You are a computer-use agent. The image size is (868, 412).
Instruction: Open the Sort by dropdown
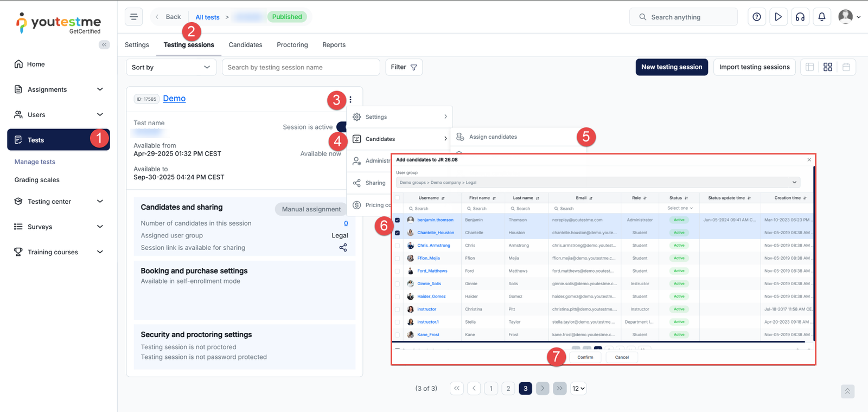[x=171, y=67]
